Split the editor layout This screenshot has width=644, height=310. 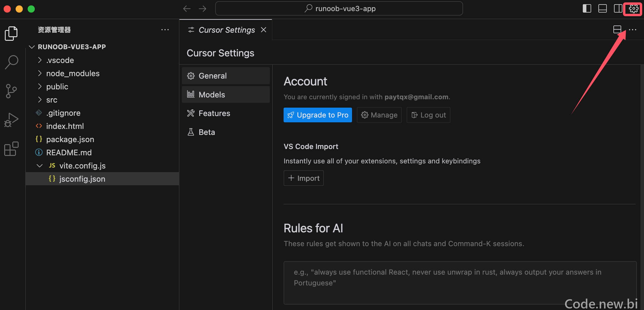tap(617, 29)
